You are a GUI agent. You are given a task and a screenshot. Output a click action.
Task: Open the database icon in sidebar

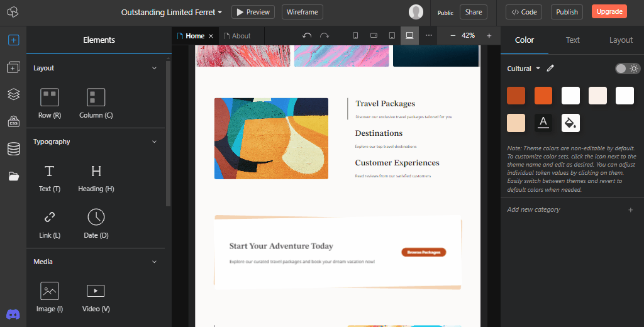click(x=14, y=148)
